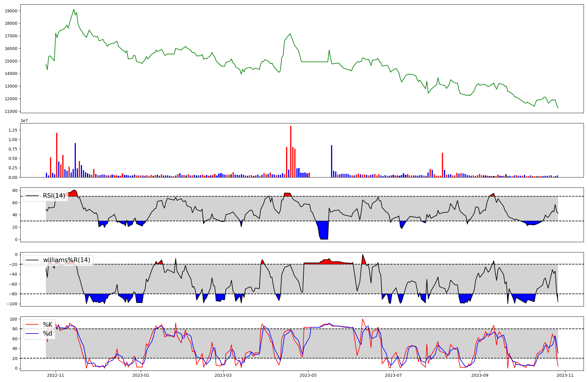Click the 2023-07 x-axis date label
The image size is (588, 382).
tap(393, 375)
